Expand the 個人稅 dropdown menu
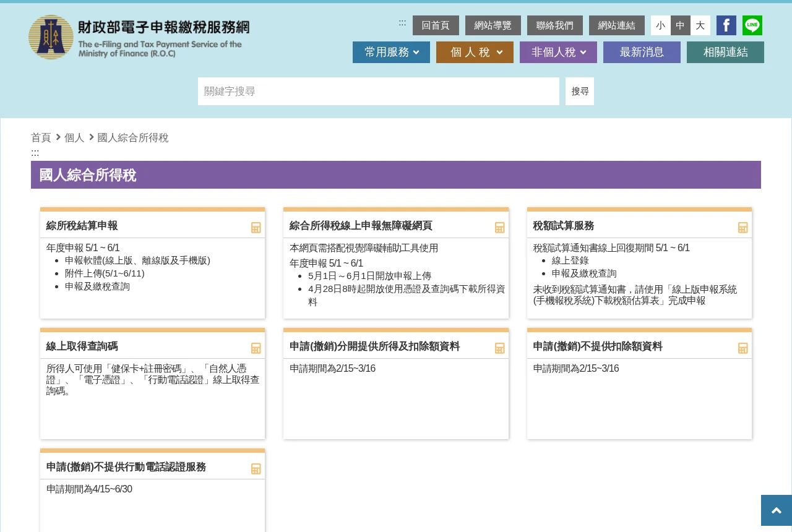The image size is (792, 532). (x=475, y=52)
